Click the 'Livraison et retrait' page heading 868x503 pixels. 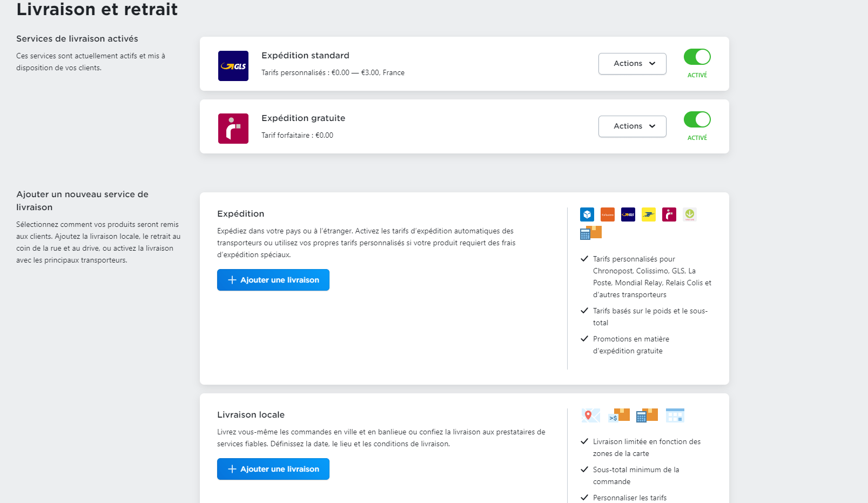(97, 10)
